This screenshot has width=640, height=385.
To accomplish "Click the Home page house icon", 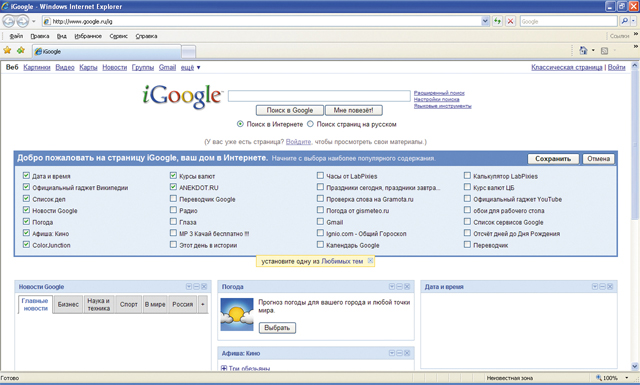I will (583, 50).
